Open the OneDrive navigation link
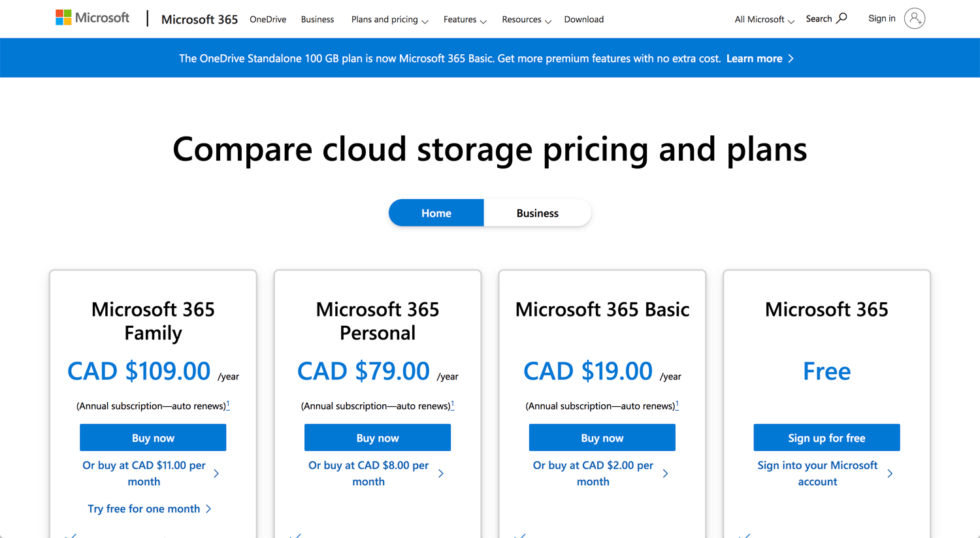The height and width of the screenshot is (538, 980). [268, 19]
